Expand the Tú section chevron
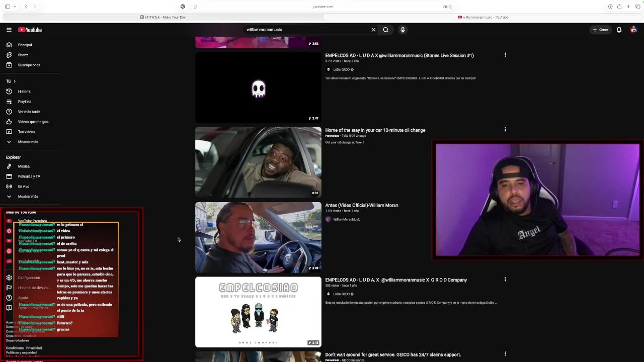The height and width of the screenshot is (362, 644). (15, 81)
